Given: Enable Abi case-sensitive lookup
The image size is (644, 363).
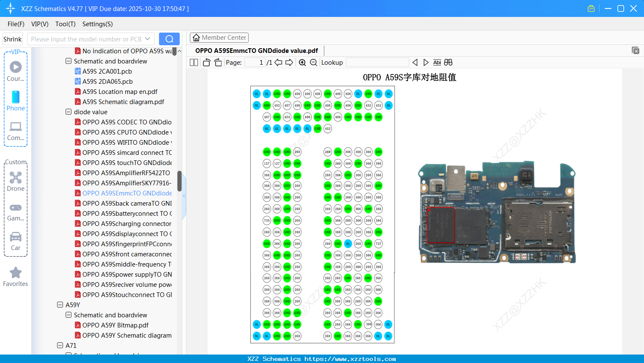Looking at the screenshot, I should (437, 62).
